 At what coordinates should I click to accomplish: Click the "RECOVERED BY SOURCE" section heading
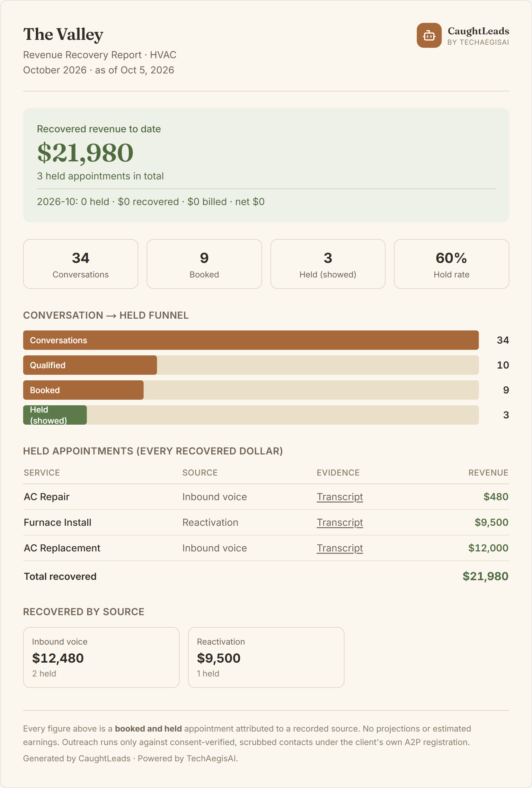coord(84,612)
